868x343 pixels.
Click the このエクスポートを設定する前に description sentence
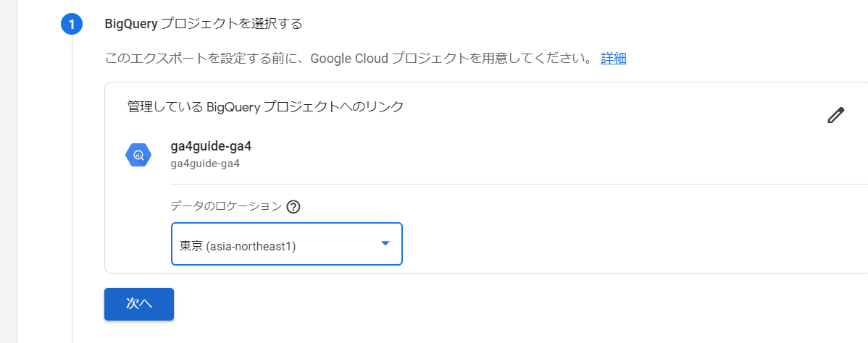(x=348, y=59)
